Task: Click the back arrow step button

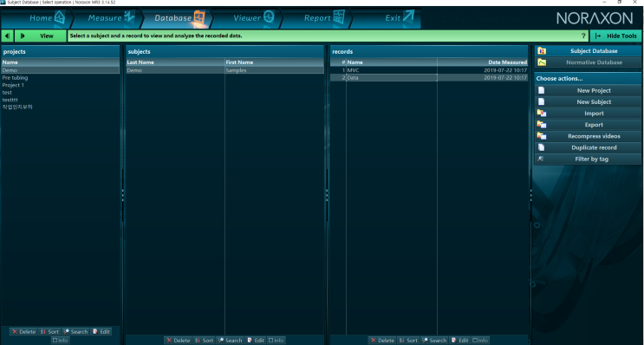Action: (8, 36)
